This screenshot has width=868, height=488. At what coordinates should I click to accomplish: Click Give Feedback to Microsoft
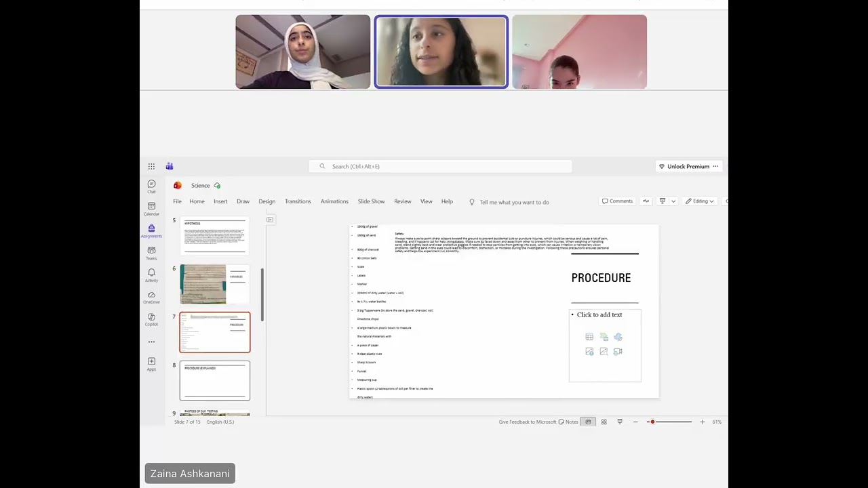coord(528,422)
